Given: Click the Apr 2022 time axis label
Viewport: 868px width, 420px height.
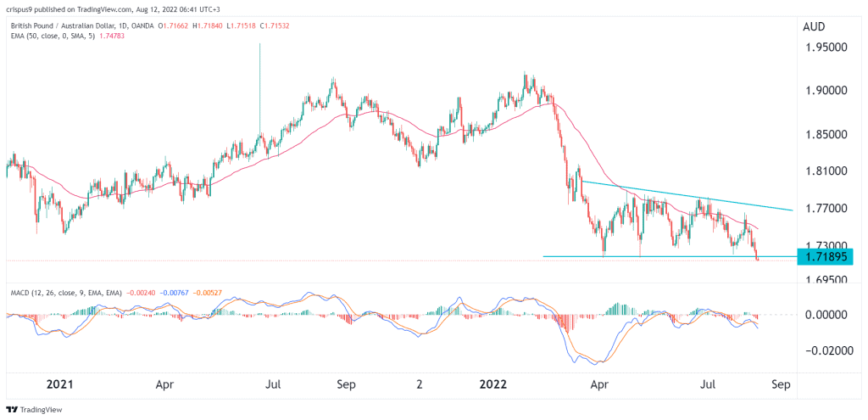Looking at the screenshot, I should point(599,383).
